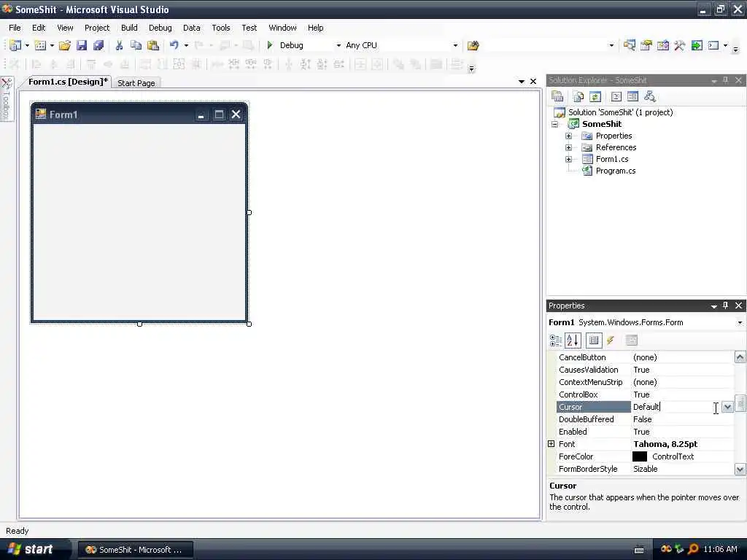Open the Object Browser toolbar icon
747x560 pixels.
tap(663, 45)
